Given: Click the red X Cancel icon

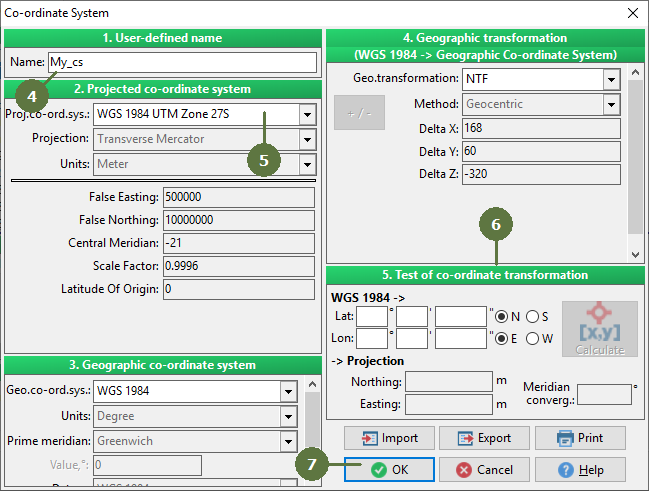Looking at the screenshot, I should coord(464,470).
